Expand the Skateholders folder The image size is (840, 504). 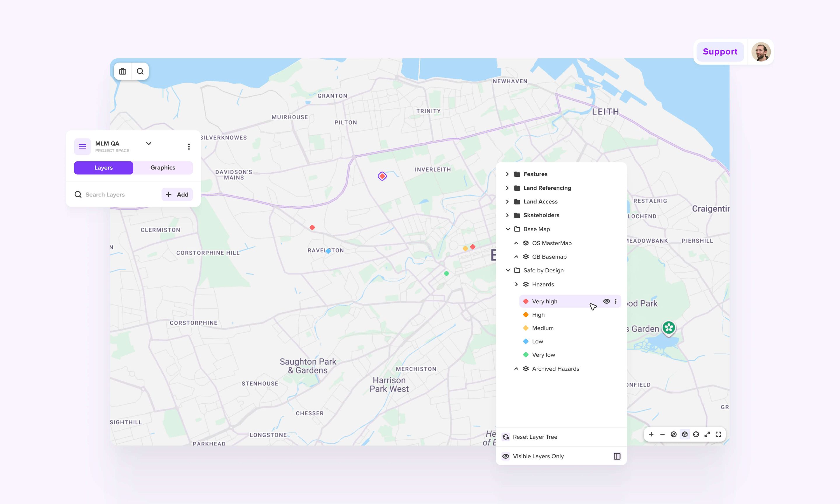pos(507,215)
